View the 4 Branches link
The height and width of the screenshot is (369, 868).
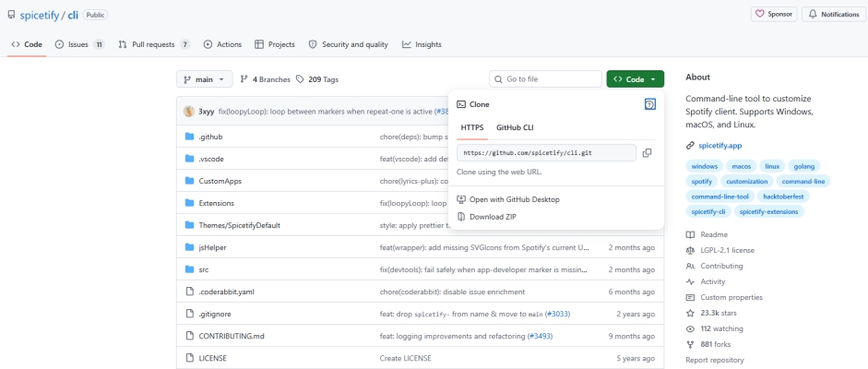click(x=265, y=79)
